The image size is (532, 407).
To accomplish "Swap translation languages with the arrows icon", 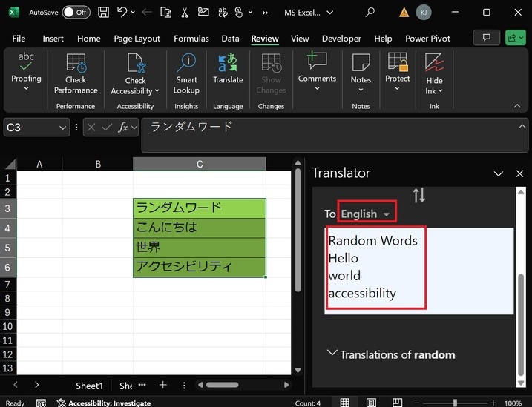I will [x=419, y=195].
